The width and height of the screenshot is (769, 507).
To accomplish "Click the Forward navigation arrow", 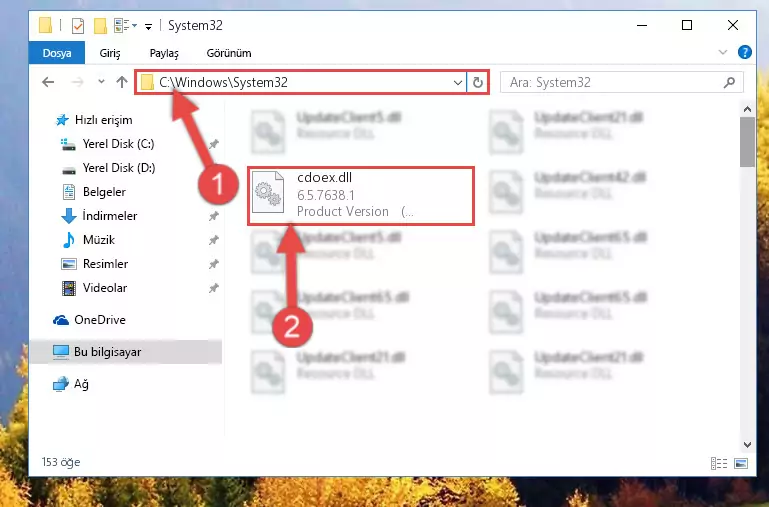I will [x=77, y=82].
